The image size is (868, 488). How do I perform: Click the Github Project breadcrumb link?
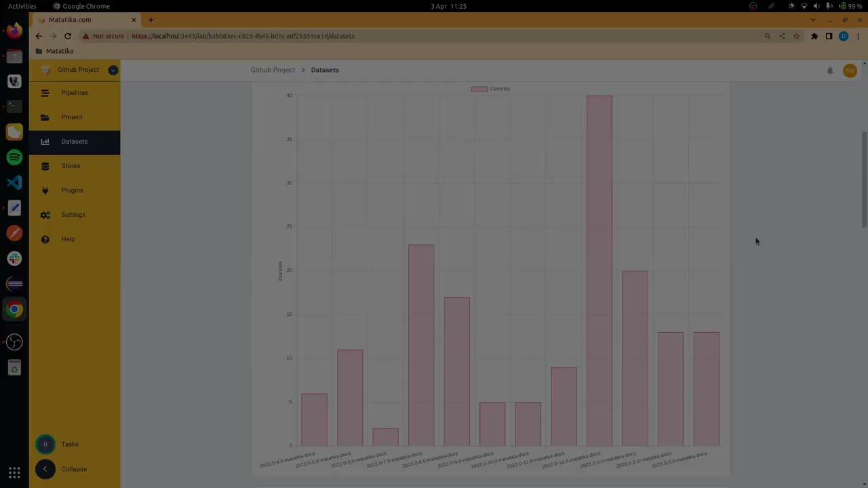(273, 70)
